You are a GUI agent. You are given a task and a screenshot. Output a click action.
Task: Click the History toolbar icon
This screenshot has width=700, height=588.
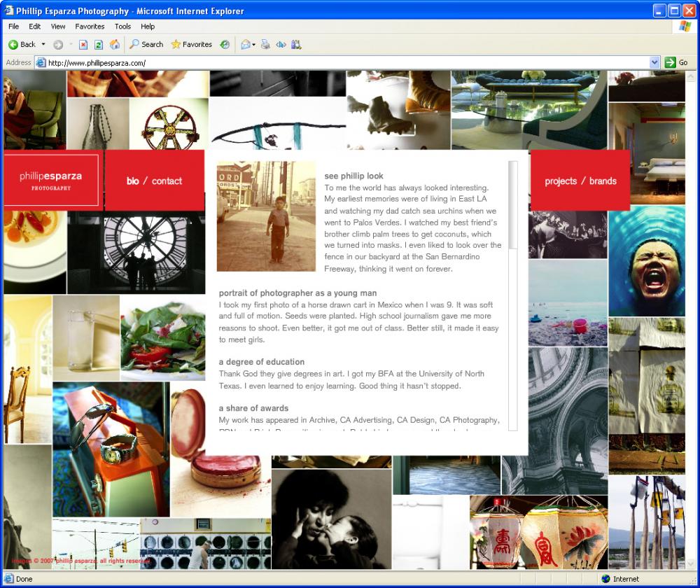tap(225, 44)
